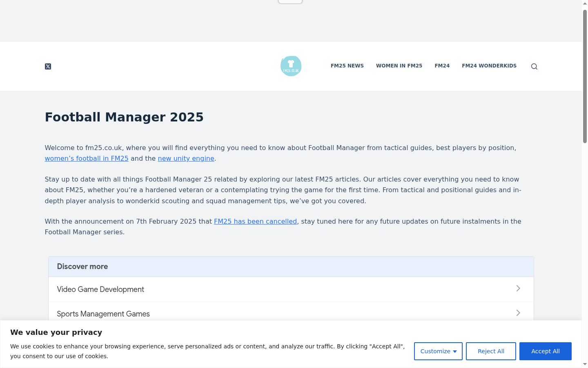Follow the women's football in FM25 link
This screenshot has height=368, width=588.
click(x=87, y=159)
